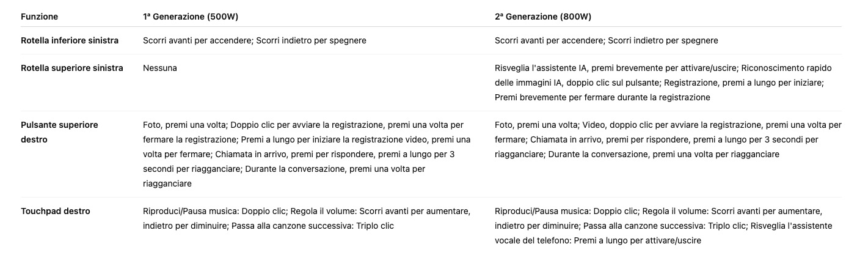Click the "Rotella superiore sinistra" row label
Image resolution: width=868 pixels, height=263 pixels.
(72, 68)
